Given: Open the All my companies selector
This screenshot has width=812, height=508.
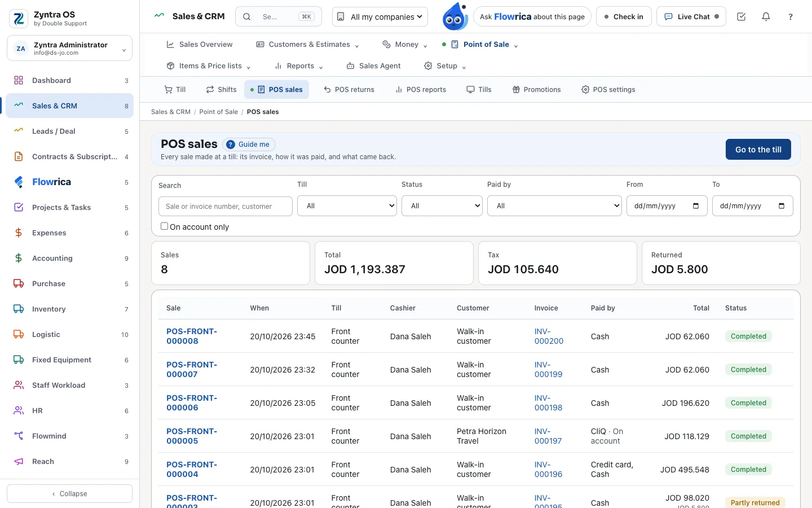Looking at the screenshot, I should (x=380, y=17).
